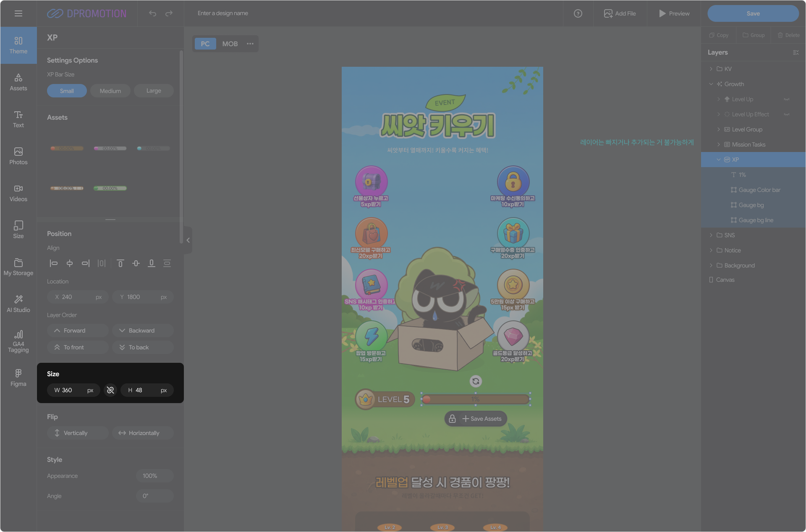806x532 pixels.
Task: Expand the SNS layer folder
Action: pyautogui.click(x=711, y=235)
